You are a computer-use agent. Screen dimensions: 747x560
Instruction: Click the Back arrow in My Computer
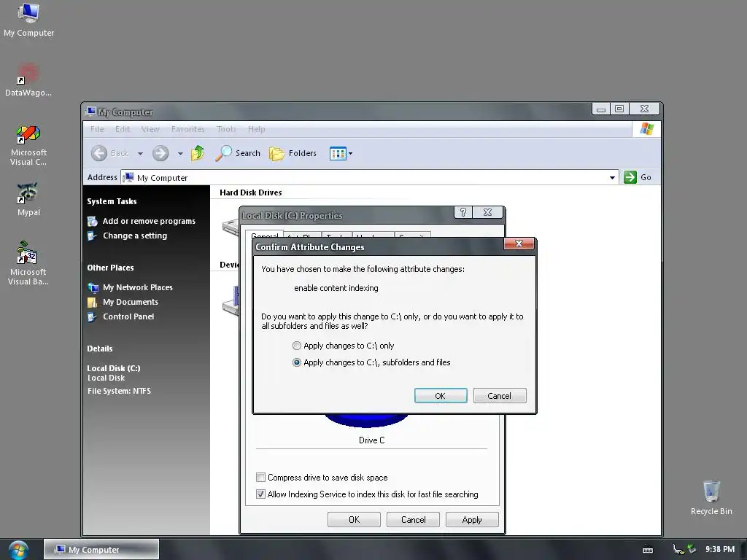tap(99, 153)
